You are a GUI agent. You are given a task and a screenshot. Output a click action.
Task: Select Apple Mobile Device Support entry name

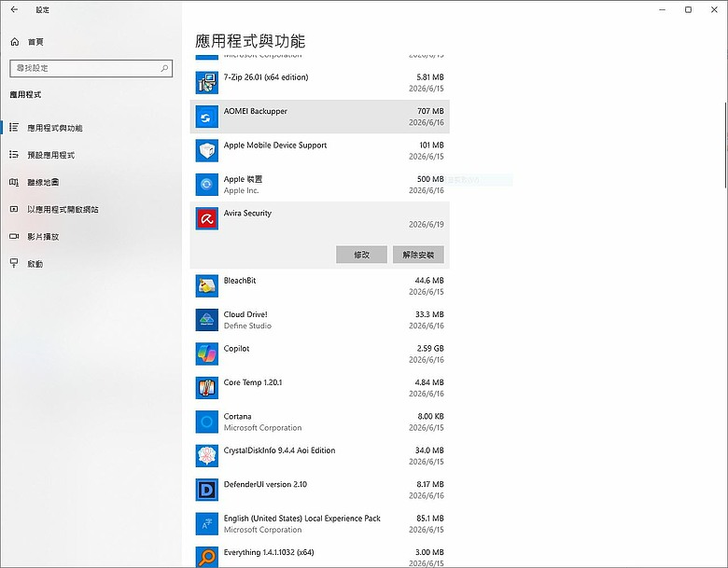(x=275, y=145)
